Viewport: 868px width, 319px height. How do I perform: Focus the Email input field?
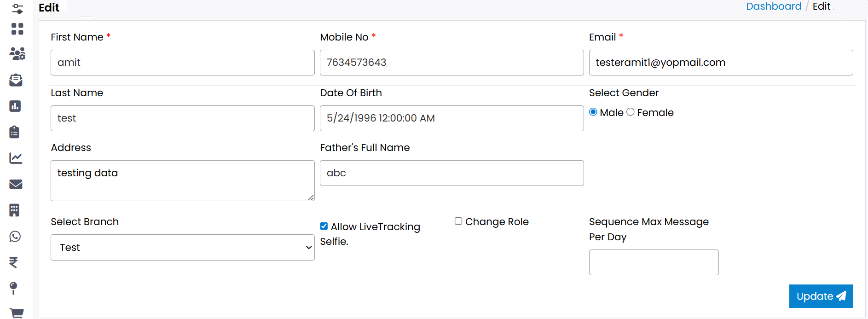coord(721,63)
